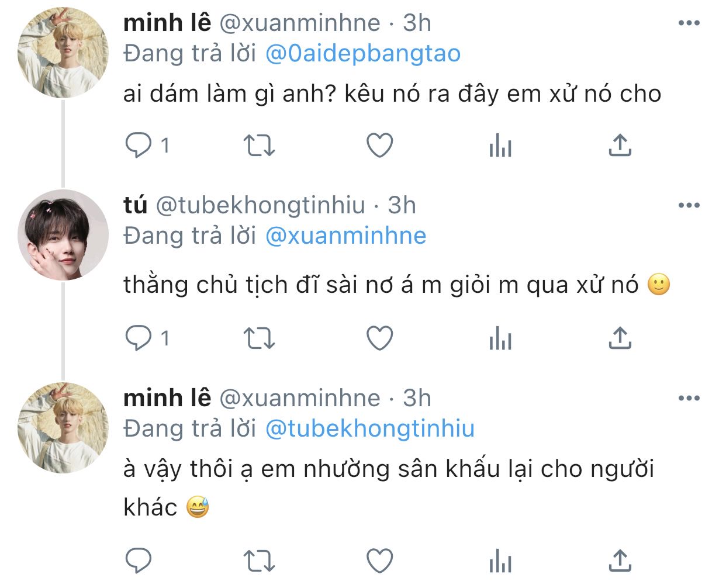Screen dimensions: 726x588
Task: Share minh lê's first tweet
Action: [620, 145]
